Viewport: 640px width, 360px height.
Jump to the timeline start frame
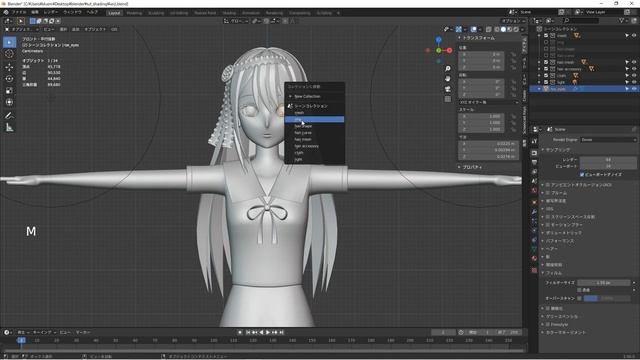point(248,332)
